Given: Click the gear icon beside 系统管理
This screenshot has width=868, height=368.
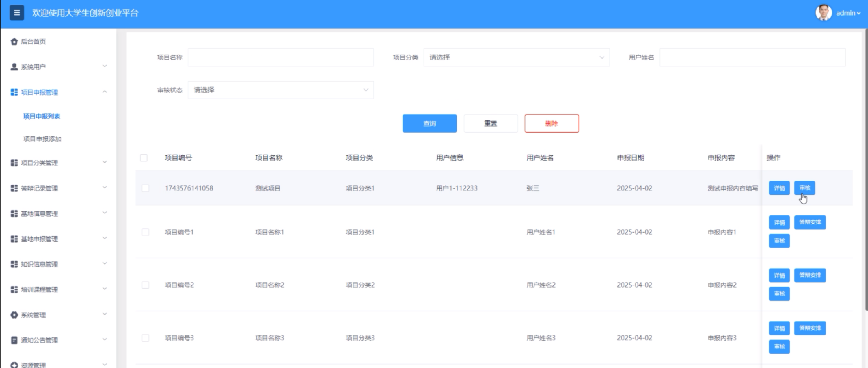Looking at the screenshot, I should point(14,315).
